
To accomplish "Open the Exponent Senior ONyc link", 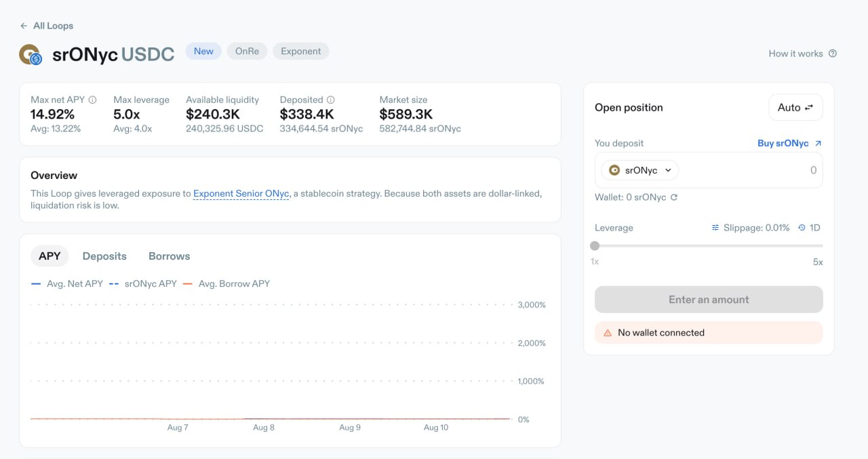I will (x=241, y=193).
